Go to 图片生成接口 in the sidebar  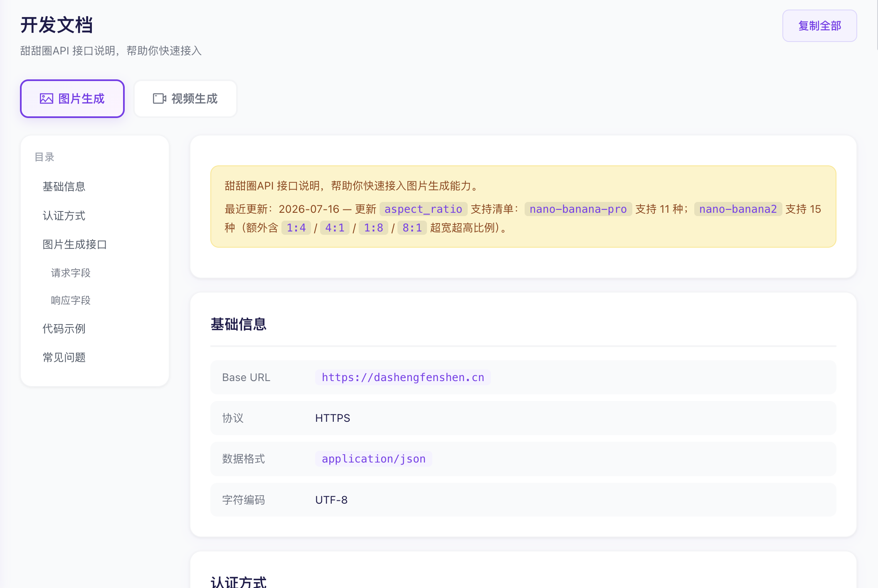click(75, 244)
